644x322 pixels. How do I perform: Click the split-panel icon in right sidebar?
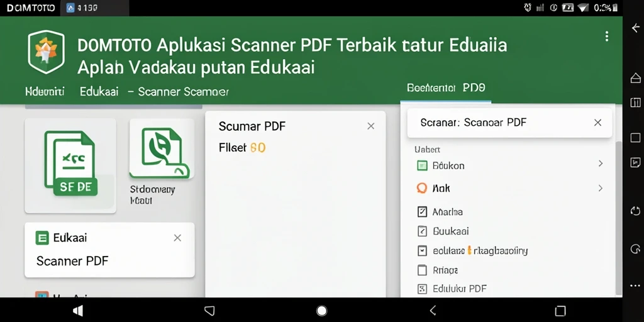pos(635,103)
